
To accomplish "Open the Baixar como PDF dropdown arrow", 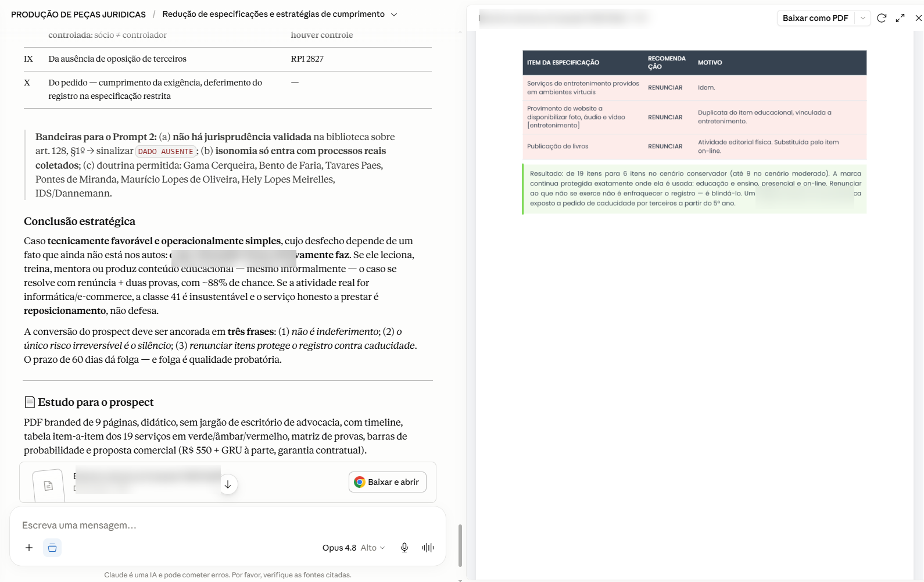I will pos(863,18).
